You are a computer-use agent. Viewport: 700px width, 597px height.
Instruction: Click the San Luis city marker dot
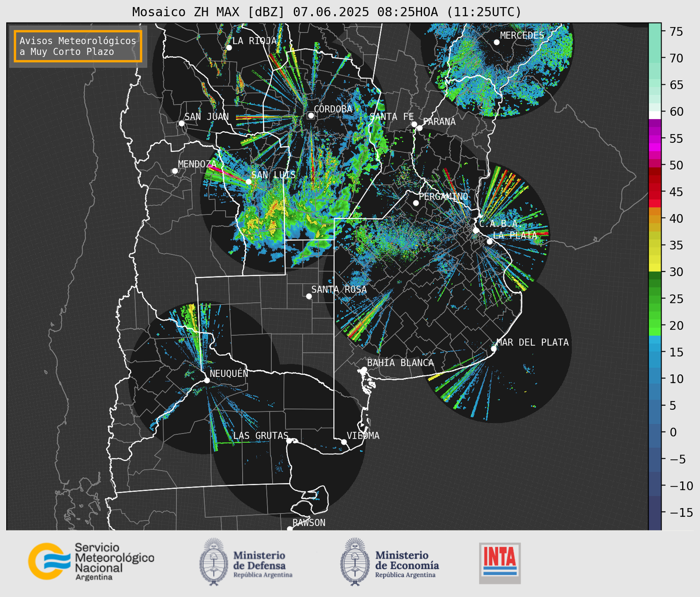point(248,181)
